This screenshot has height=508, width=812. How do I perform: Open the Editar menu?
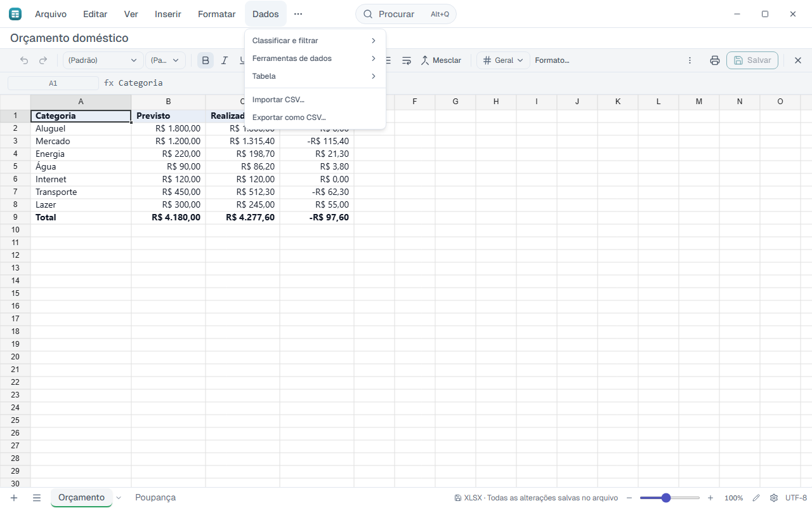tap(95, 14)
